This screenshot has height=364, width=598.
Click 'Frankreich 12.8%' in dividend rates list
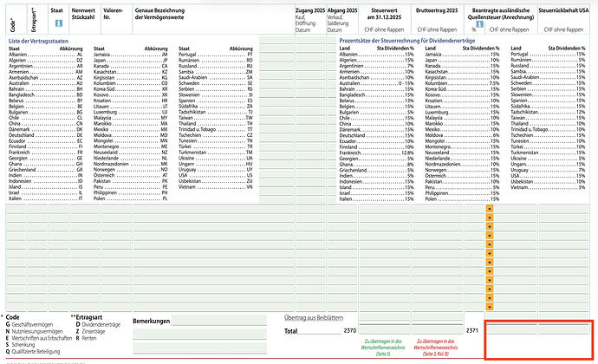376,153
